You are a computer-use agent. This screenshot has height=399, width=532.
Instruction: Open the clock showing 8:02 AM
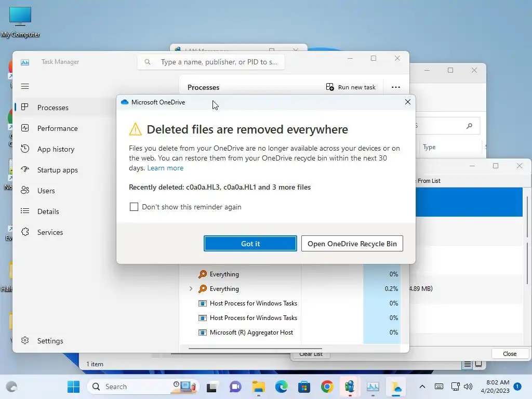pyautogui.click(x=495, y=387)
